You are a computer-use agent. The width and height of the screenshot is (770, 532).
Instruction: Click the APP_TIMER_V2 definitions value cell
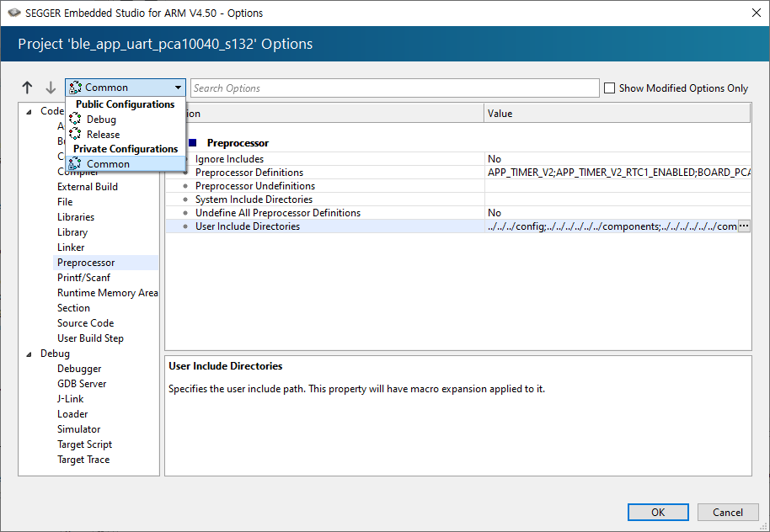pos(618,173)
